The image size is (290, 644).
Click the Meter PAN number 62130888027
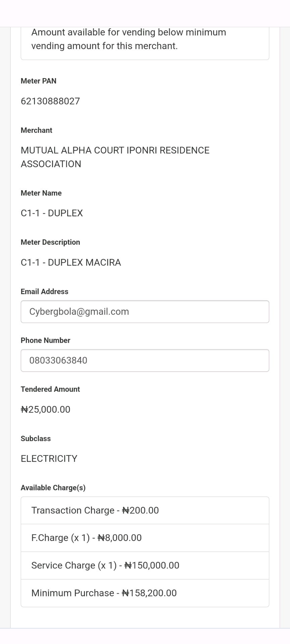coord(50,101)
